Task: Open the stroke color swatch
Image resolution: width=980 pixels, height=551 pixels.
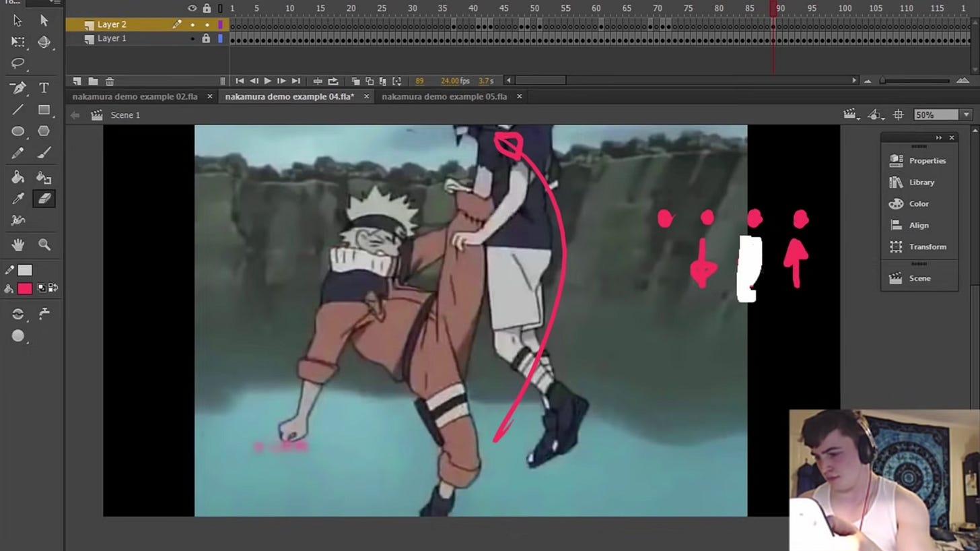Action: pos(24,270)
